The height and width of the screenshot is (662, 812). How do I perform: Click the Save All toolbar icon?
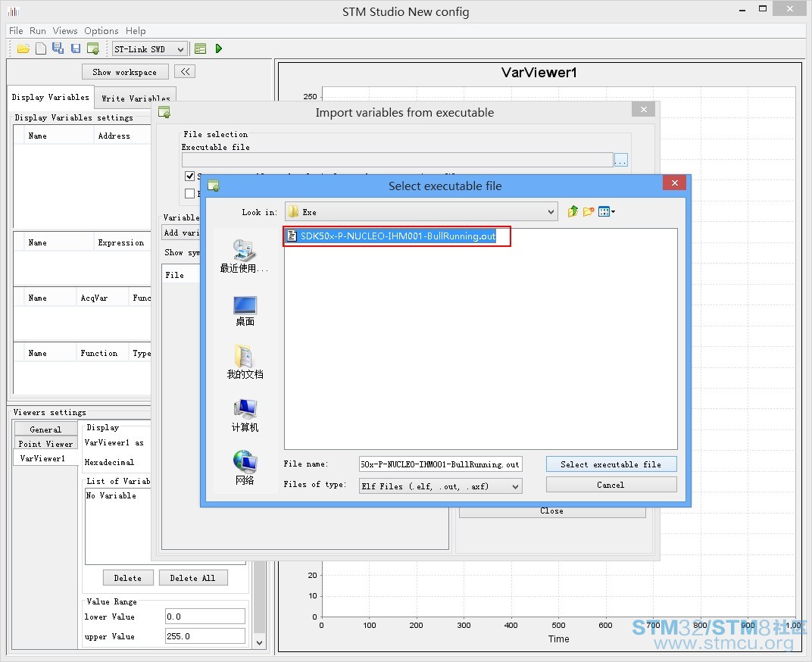pos(58,48)
